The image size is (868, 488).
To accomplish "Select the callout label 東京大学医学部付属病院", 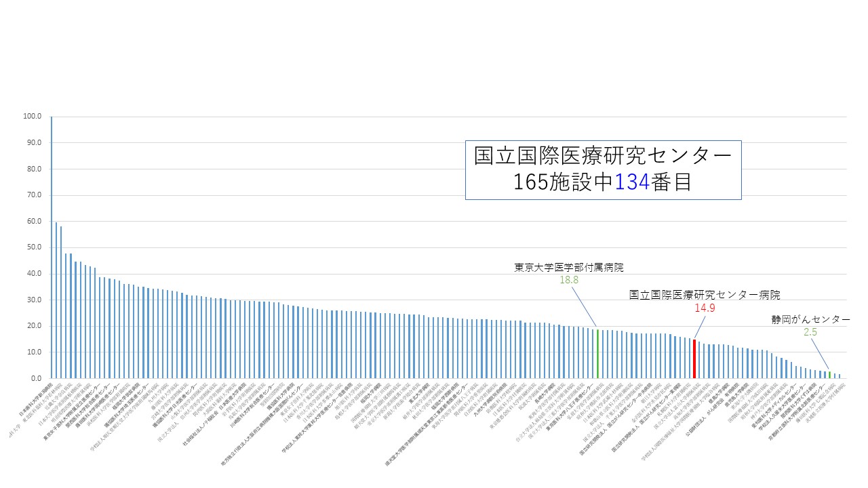I will (568, 267).
